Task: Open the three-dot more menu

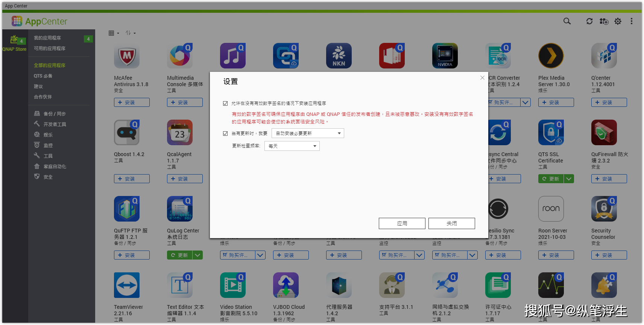Action: (632, 21)
